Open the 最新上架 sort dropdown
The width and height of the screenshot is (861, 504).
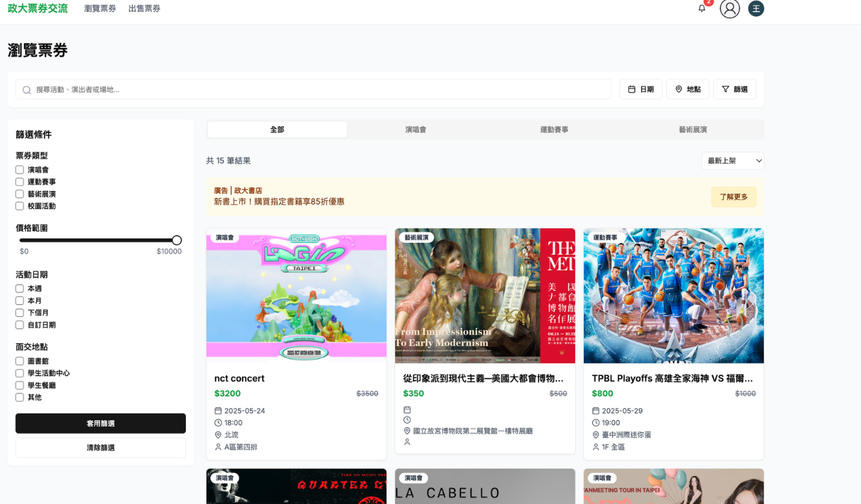tap(732, 160)
